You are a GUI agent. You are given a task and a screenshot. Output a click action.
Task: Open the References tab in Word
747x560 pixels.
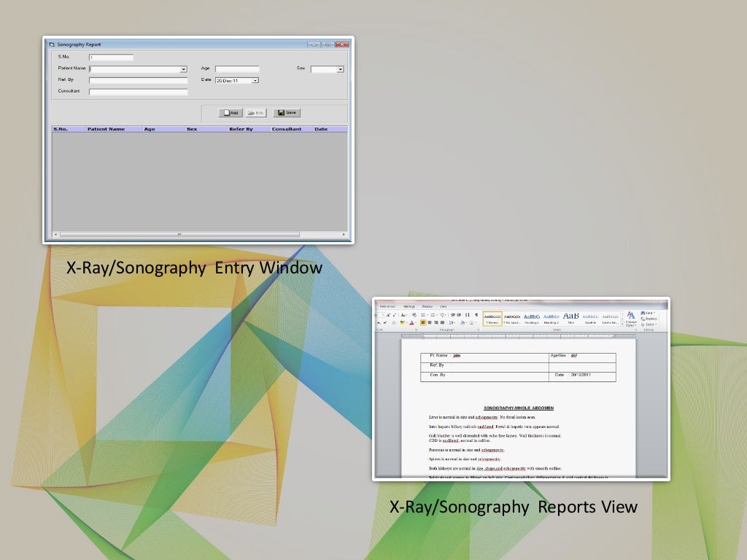click(x=388, y=307)
